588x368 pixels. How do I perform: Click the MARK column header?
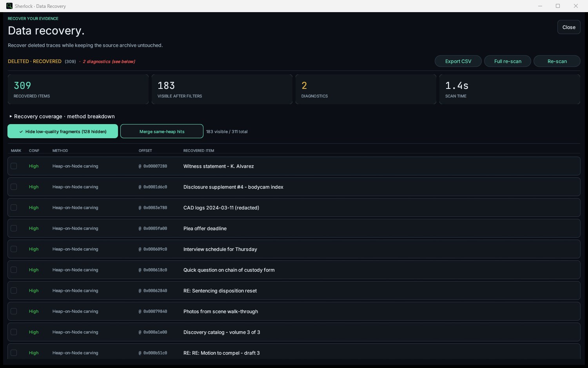tap(16, 150)
